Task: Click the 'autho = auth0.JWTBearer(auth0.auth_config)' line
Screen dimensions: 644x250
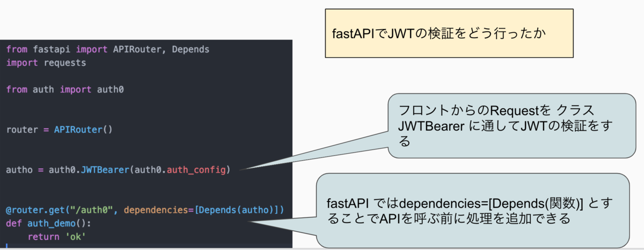Action: [x=118, y=170]
